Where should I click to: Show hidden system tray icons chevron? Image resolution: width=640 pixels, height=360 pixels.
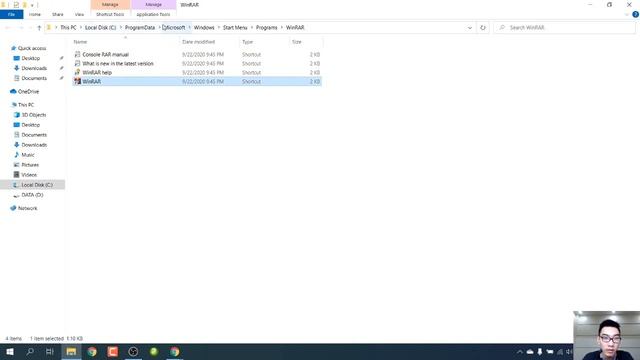[520, 352]
